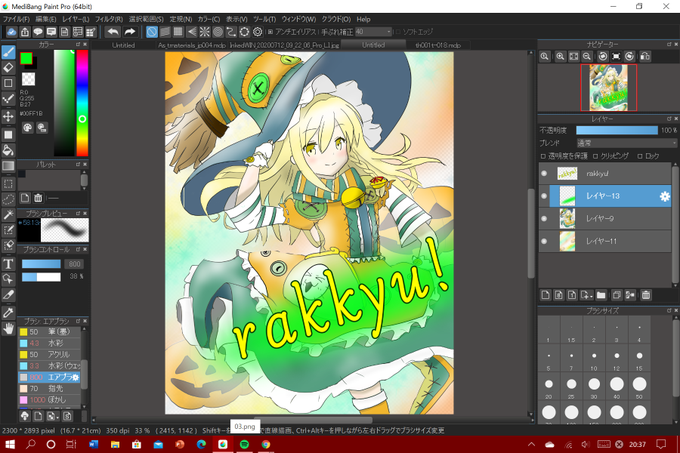Open the ファイル(F) menu

[x=16, y=19]
